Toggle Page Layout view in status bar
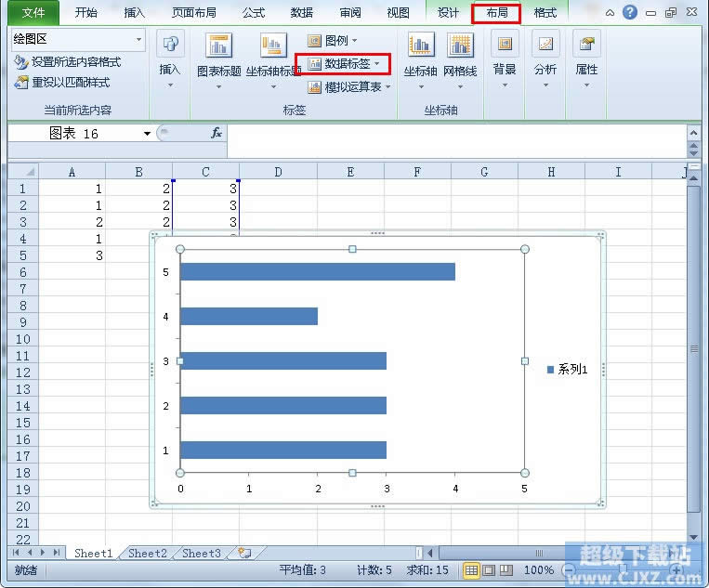709x588 pixels. click(489, 569)
